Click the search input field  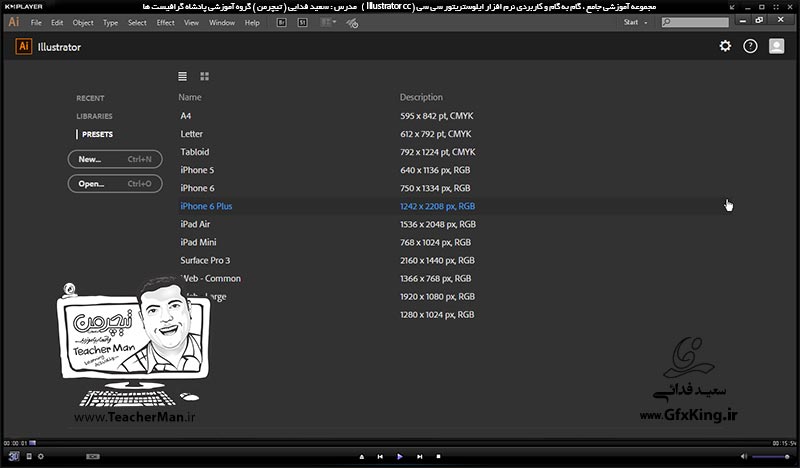(x=695, y=22)
